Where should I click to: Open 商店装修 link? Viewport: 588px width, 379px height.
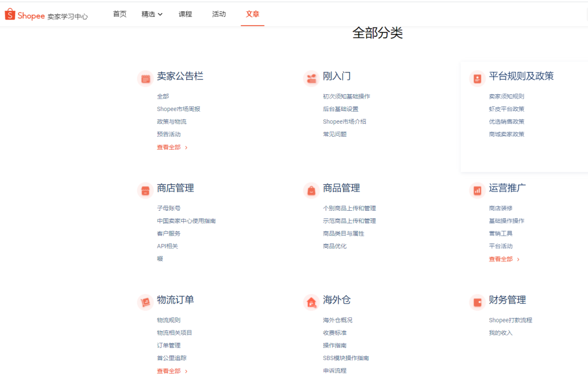501,208
